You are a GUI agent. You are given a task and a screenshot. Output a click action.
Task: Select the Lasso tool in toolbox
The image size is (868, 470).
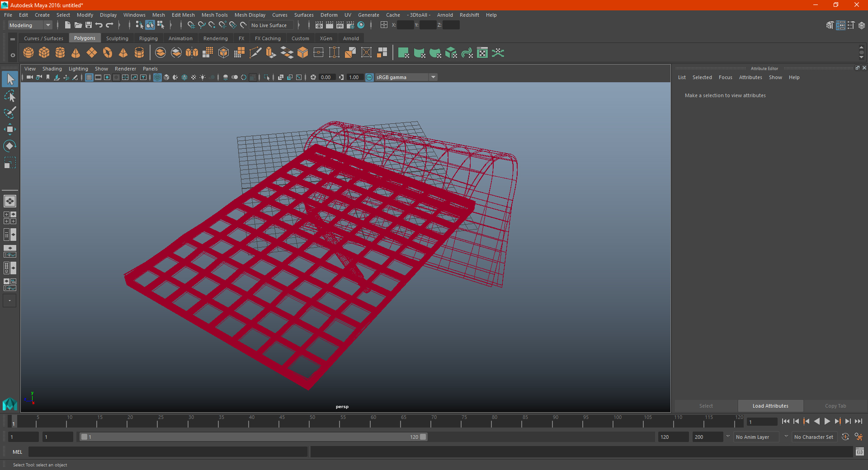coord(9,96)
